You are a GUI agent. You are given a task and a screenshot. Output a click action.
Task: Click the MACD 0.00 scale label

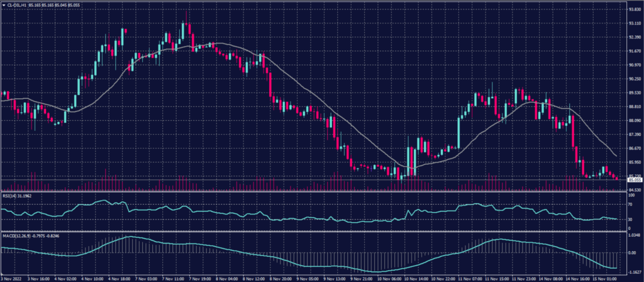coord(630,252)
